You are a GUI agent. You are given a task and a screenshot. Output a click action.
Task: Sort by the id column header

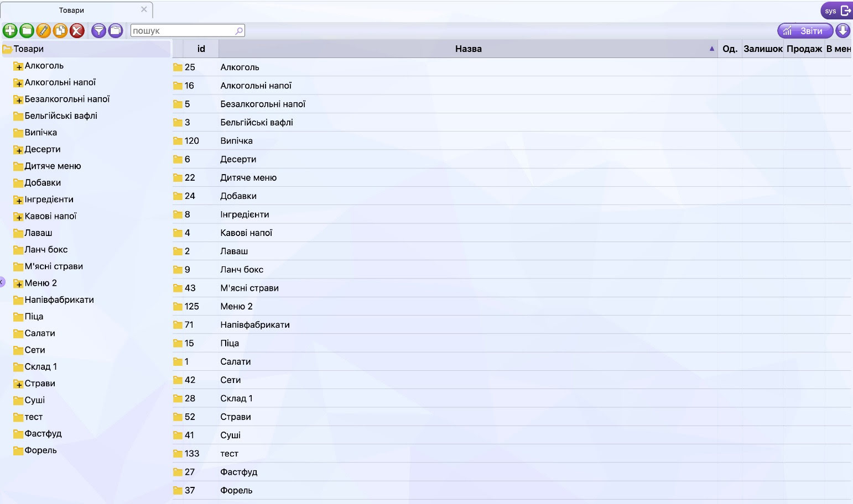pos(201,49)
